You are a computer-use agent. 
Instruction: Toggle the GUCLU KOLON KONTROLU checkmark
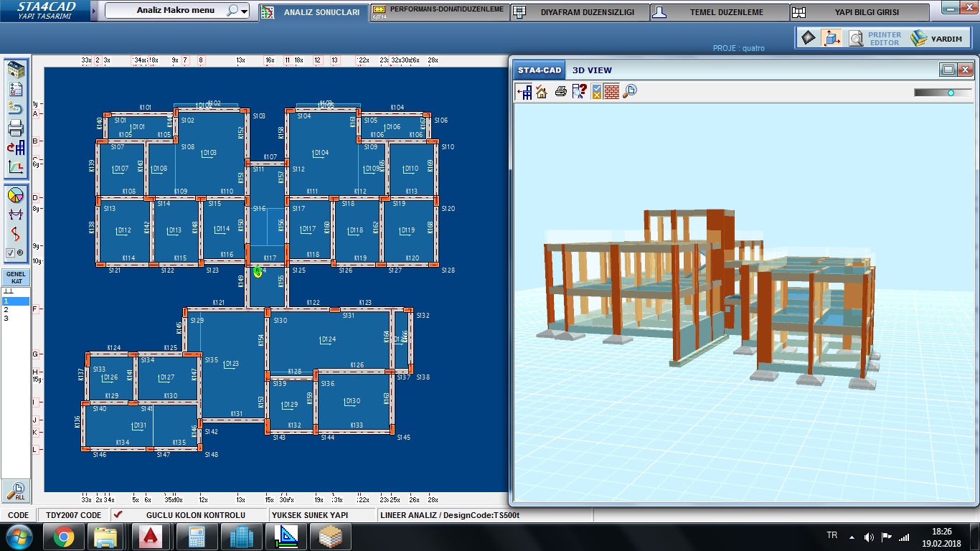(x=118, y=514)
